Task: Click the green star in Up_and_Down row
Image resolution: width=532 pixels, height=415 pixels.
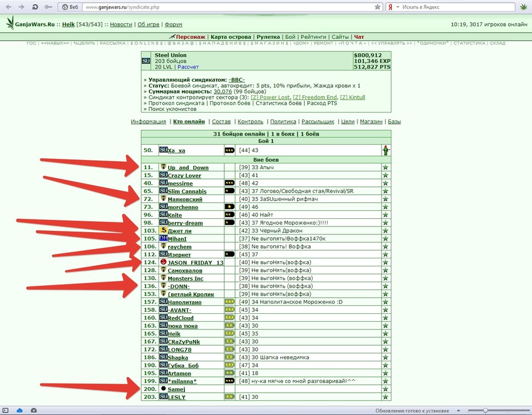Action: [x=386, y=167]
